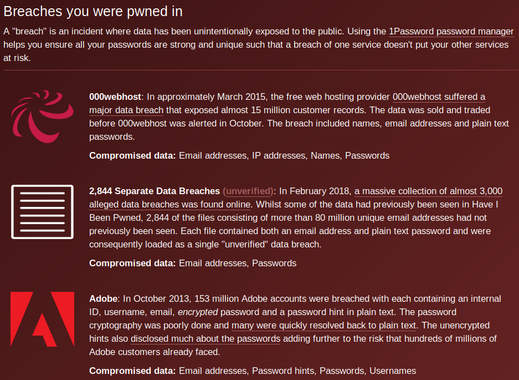Click 000webhost's 'Compromised data:' label
The image size is (519, 380).
tap(132, 156)
